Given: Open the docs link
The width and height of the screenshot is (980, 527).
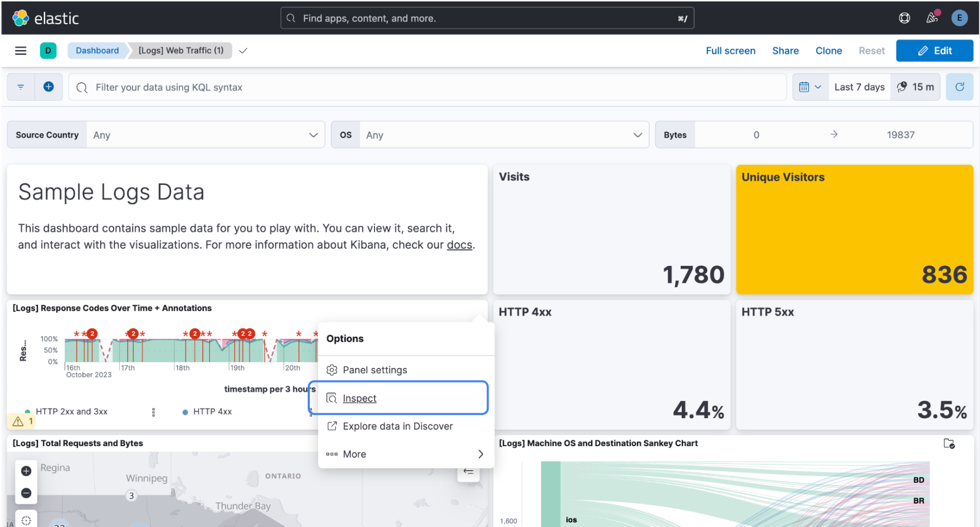Looking at the screenshot, I should click(x=459, y=245).
